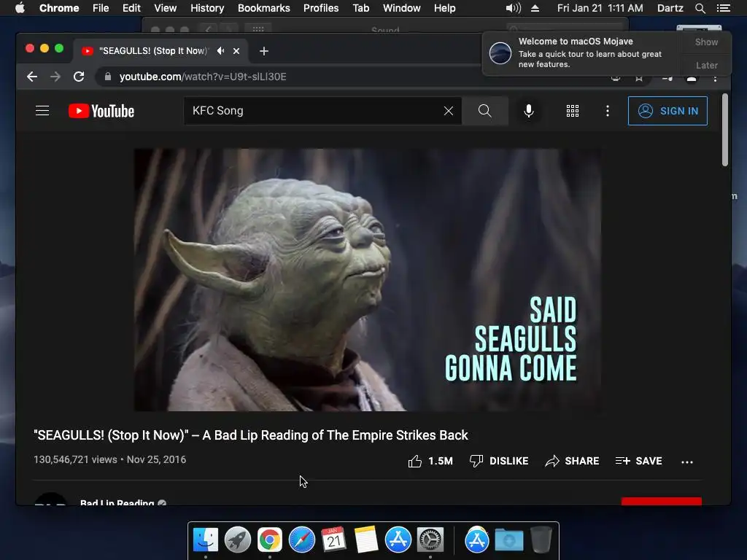Open the App Store icon left of System Preferences
Viewport: 747px width, 560px height.
point(398,540)
